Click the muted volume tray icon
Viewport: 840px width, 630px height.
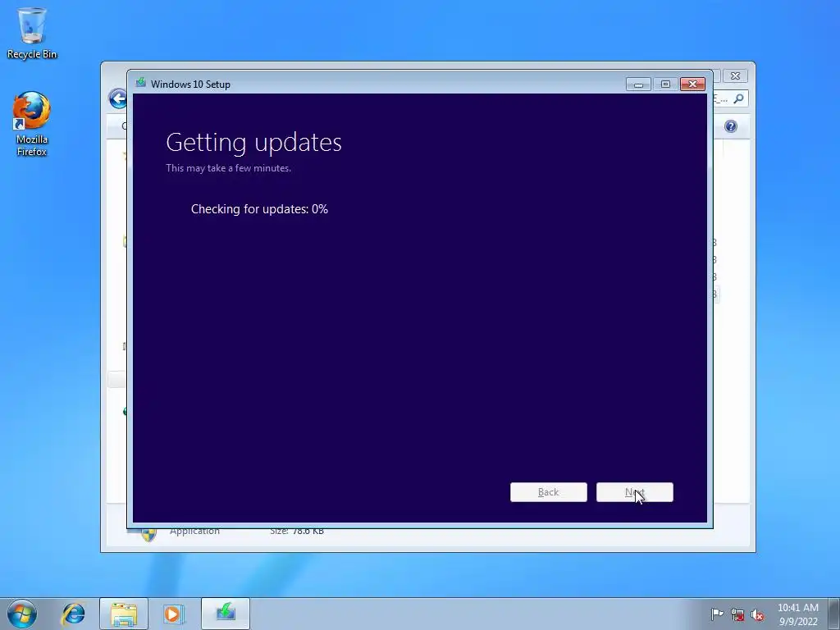pyautogui.click(x=757, y=615)
